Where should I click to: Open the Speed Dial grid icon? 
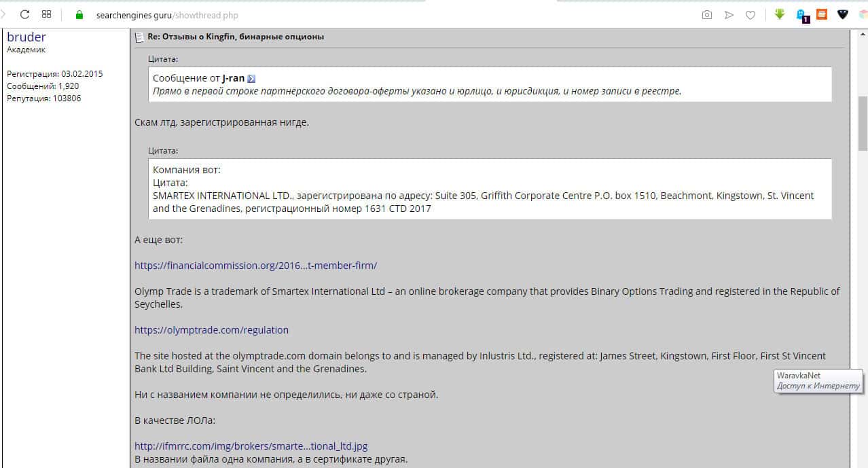[x=46, y=14]
